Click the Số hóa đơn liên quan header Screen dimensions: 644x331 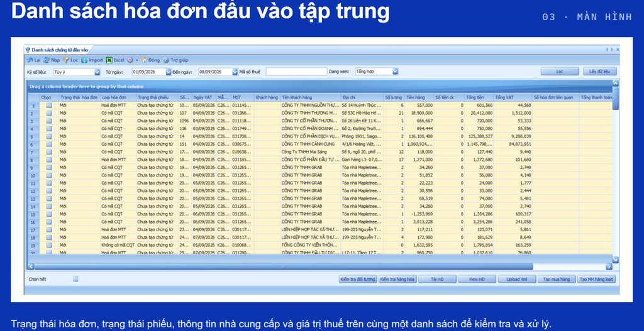coord(555,97)
